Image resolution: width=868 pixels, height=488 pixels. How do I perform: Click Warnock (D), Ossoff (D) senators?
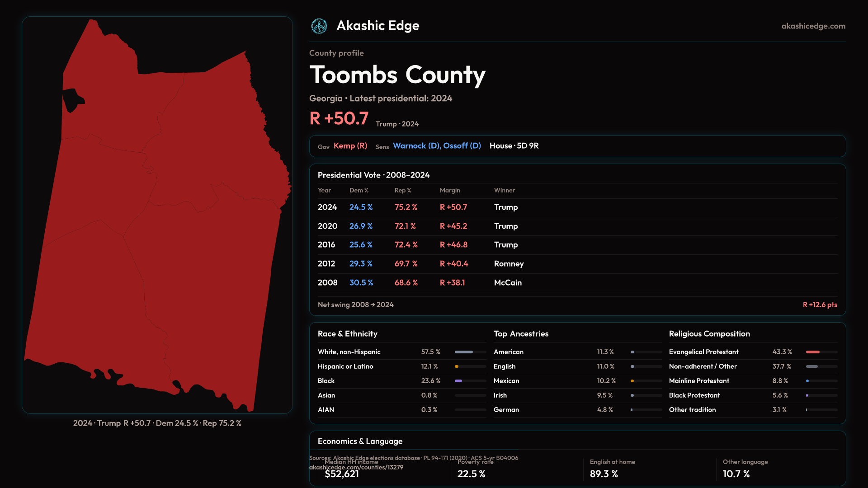[x=436, y=146]
